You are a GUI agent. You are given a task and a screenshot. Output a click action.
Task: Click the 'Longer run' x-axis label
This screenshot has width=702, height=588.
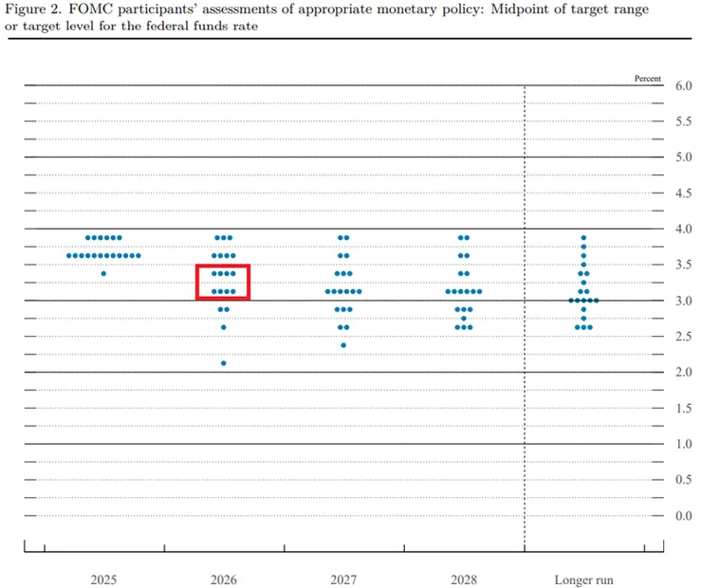click(x=583, y=580)
